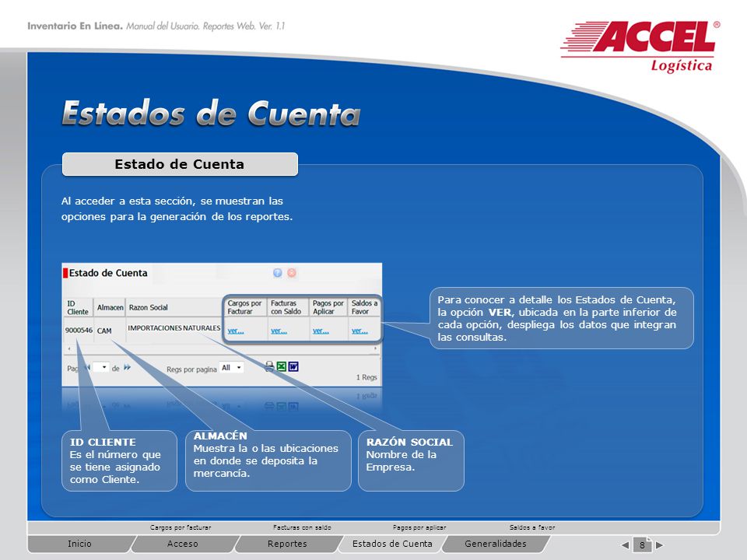The image size is (747, 560).
Task: Click the print icon in the table footer
Action: coord(269,366)
